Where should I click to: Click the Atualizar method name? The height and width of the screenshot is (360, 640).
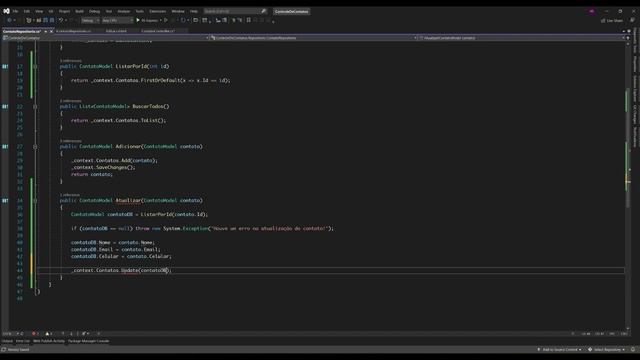click(x=128, y=200)
